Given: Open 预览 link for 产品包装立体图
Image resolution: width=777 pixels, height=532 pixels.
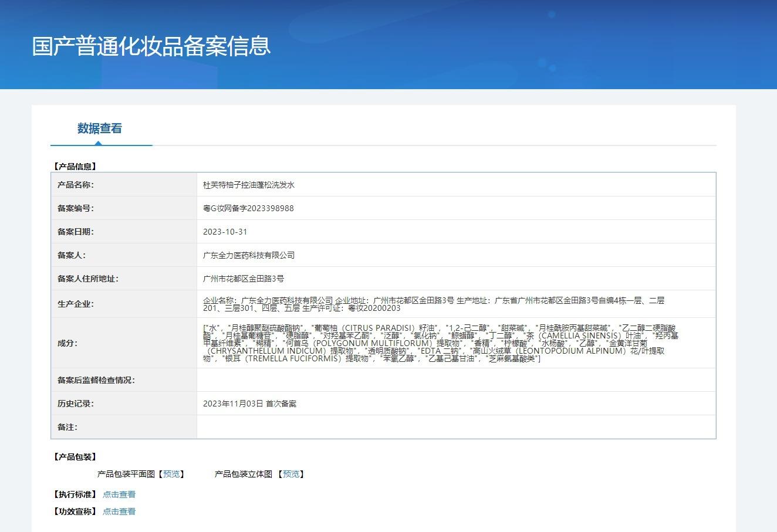Looking at the screenshot, I should 291,474.
